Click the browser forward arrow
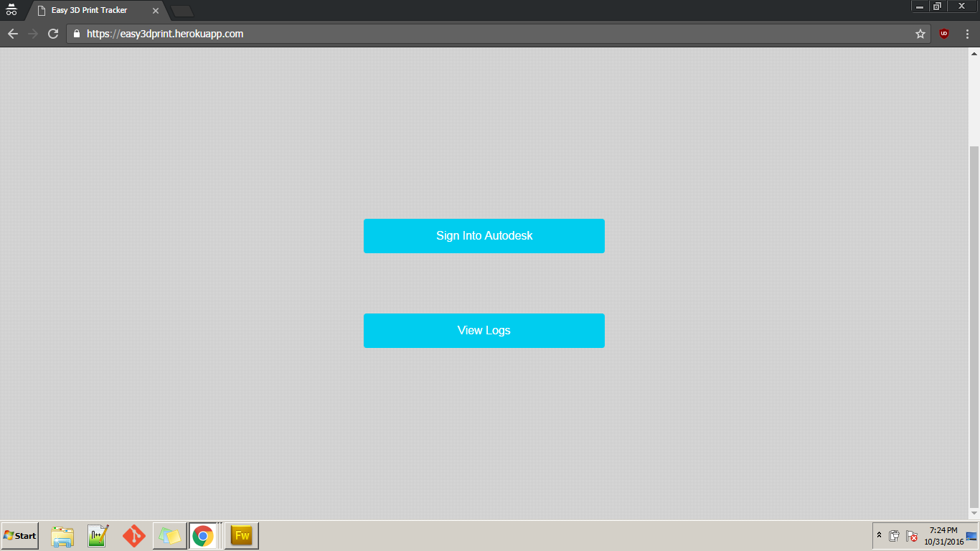 click(x=32, y=34)
